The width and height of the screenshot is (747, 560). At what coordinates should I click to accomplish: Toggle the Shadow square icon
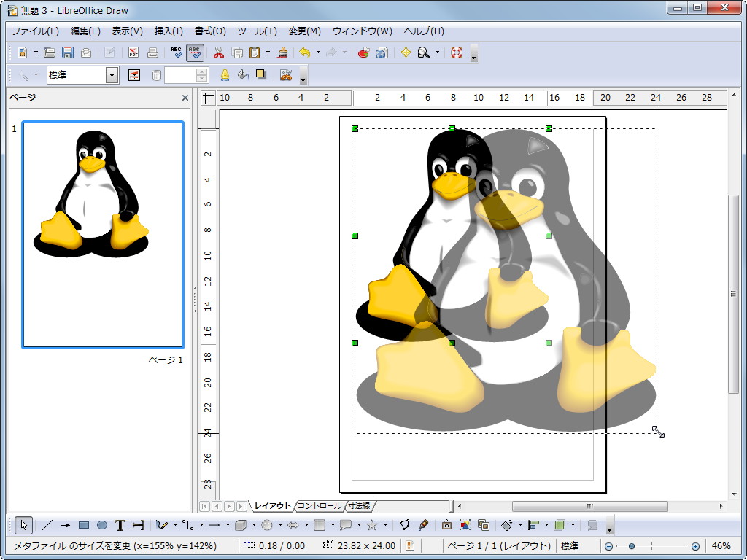pos(260,74)
